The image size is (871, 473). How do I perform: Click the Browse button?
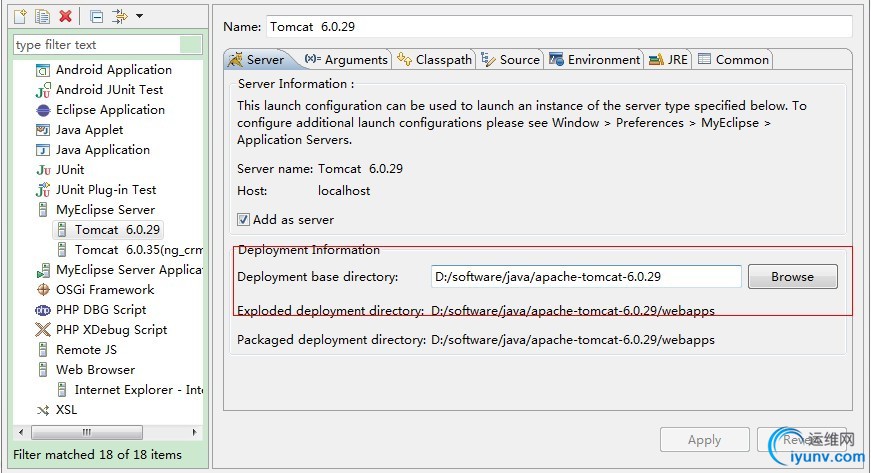click(x=793, y=276)
